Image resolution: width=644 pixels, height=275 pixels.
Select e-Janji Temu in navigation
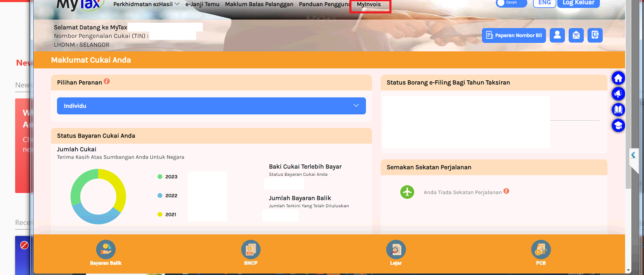pos(202,4)
